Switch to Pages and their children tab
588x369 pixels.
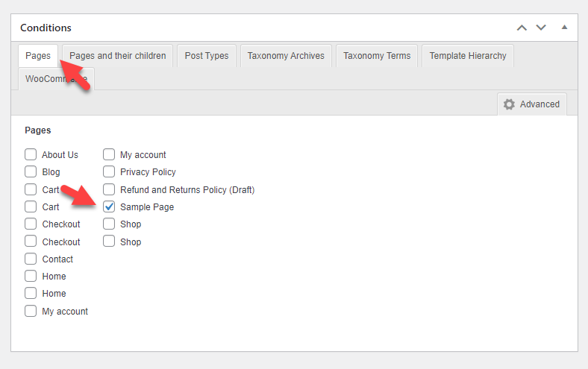click(117, 56)
